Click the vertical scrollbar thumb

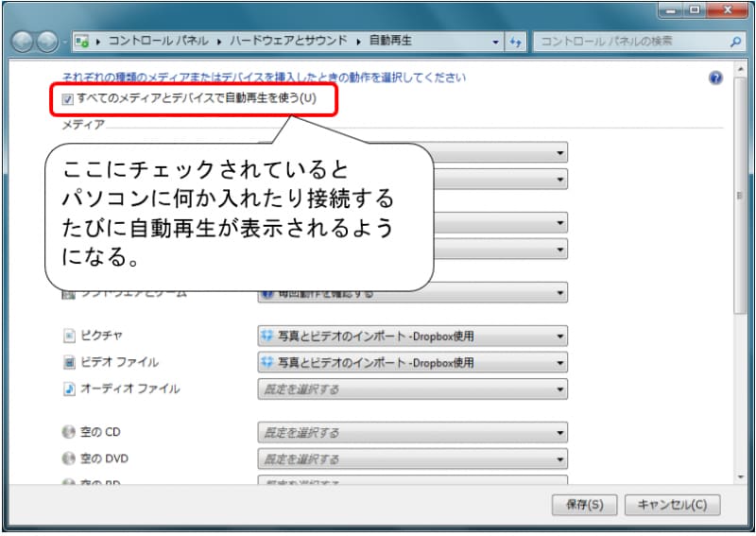740,196
